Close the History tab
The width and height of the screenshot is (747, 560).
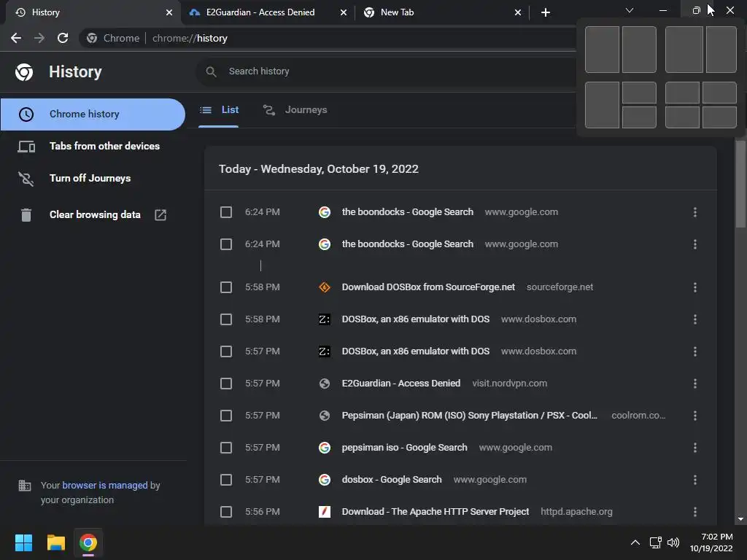click(x=169, y=12)
